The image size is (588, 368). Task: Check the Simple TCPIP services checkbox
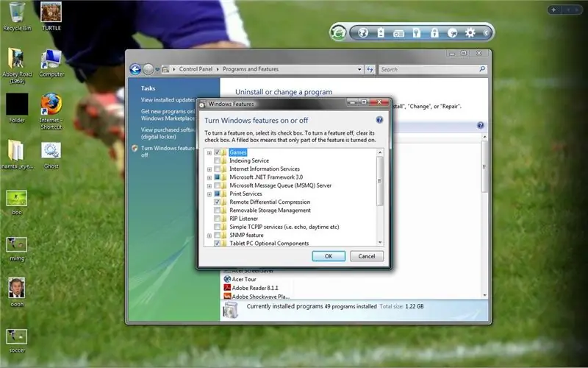click(x=217, y=227)
